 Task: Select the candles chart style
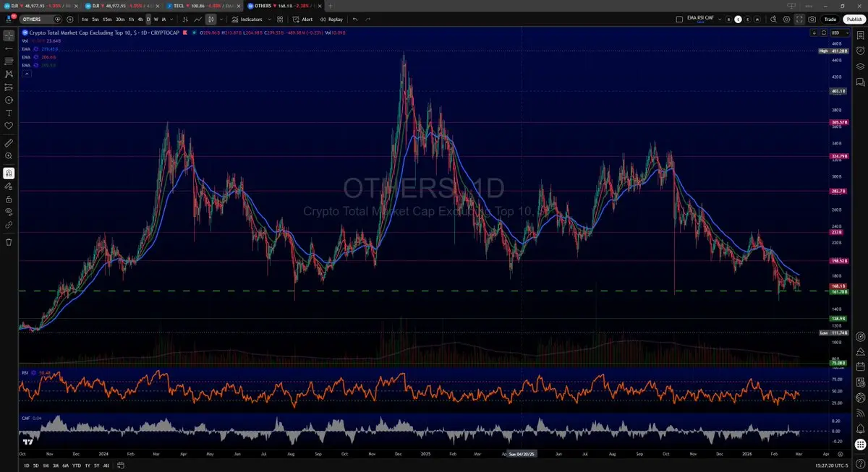point(210,20)
